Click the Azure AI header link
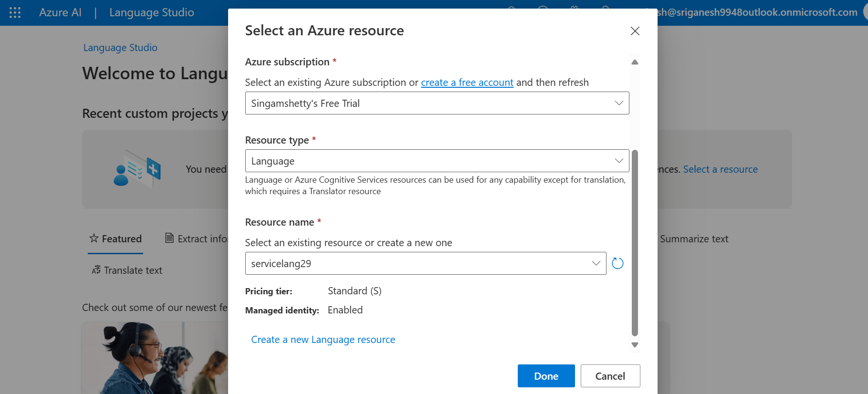The height and width of the screenshot is (394, 868). coord(60,12)
